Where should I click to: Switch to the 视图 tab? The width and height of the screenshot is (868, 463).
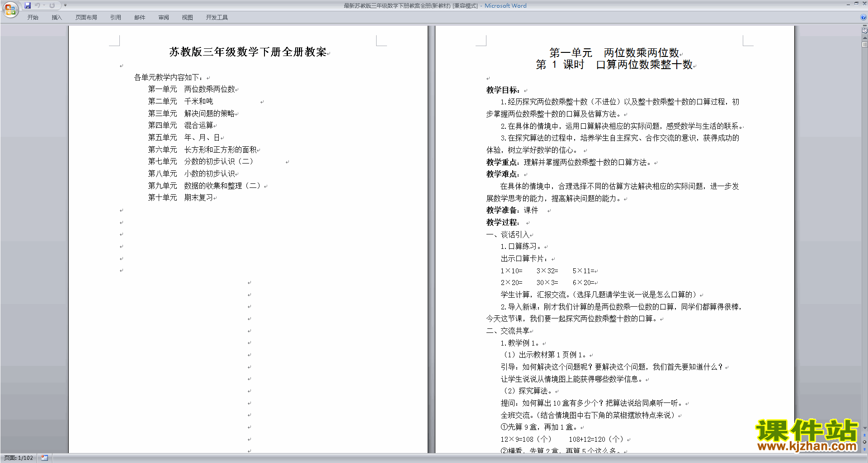click(x=188, y=18)
